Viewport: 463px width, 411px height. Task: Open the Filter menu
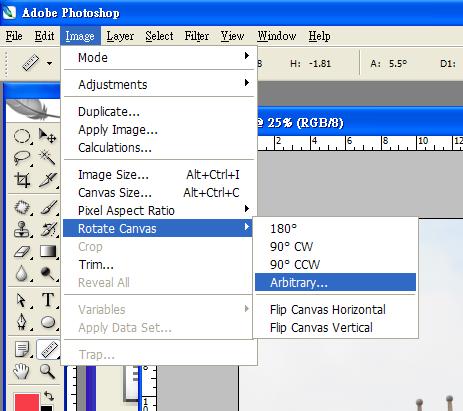point(197,36)
